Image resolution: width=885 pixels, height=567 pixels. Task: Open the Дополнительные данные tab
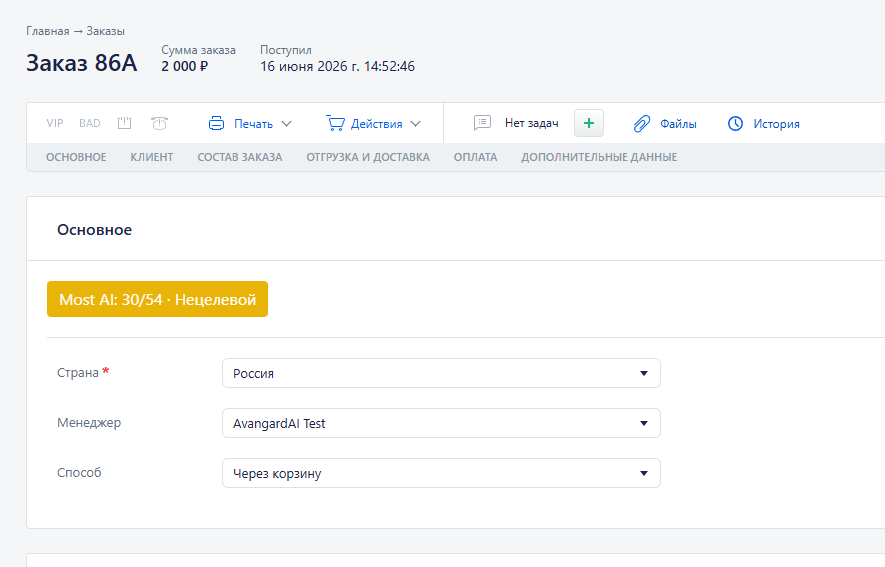tap(599, 157)
